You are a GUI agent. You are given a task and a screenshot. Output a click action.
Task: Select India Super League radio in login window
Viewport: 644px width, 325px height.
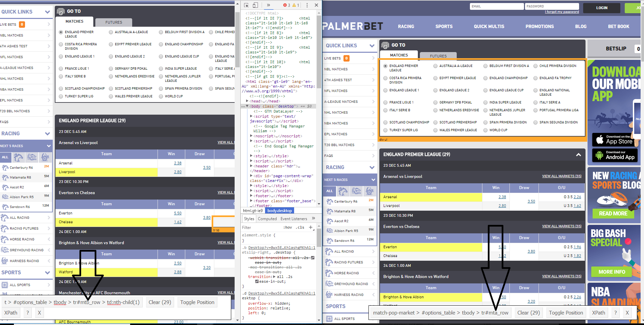(485, 102)
